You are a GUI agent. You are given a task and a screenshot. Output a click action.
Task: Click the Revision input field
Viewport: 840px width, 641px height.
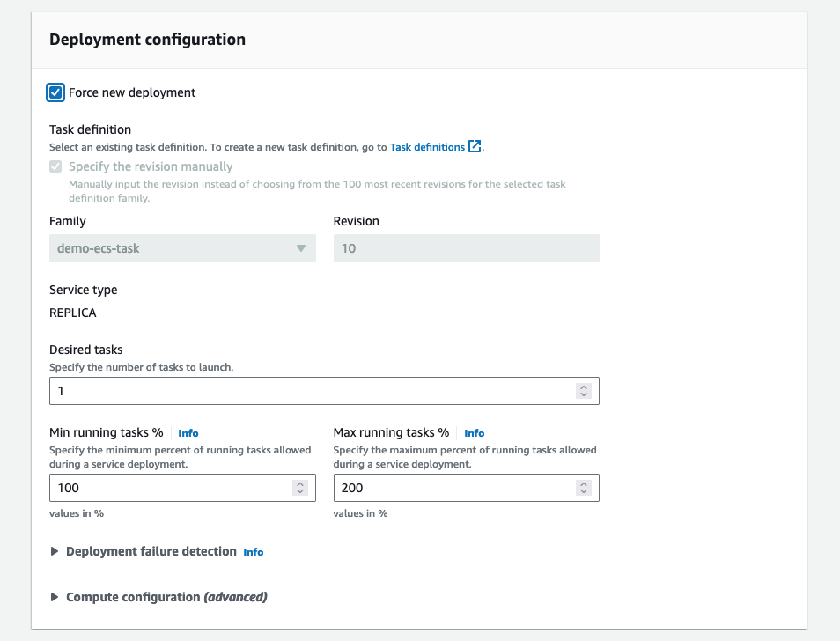[466, 248]
